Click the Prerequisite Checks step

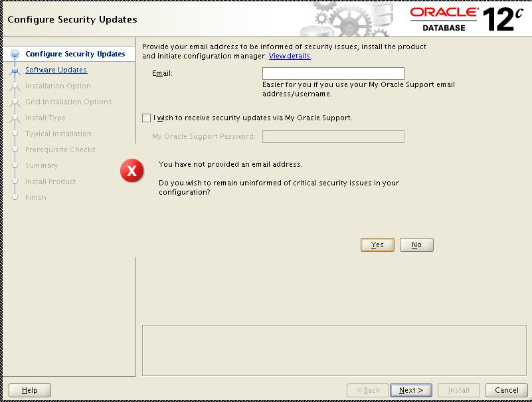point(60,150)
